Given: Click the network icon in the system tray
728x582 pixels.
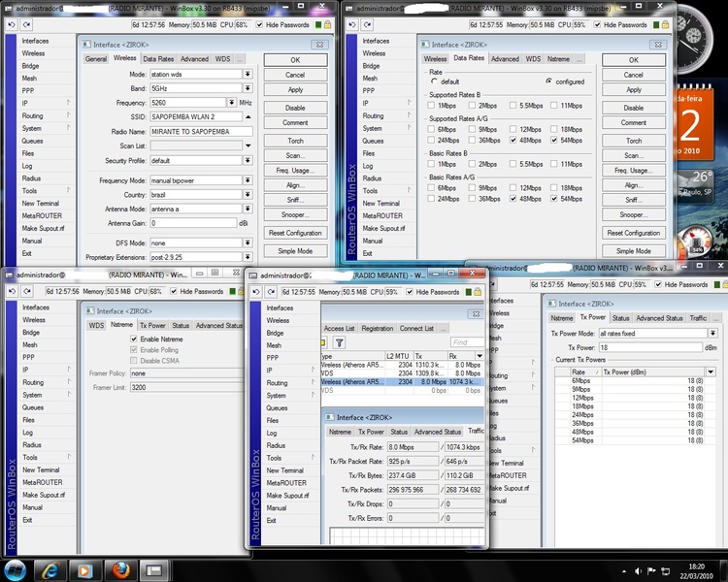Looking at the screenshot, I should pyautogui.click(x=665, y=571).
